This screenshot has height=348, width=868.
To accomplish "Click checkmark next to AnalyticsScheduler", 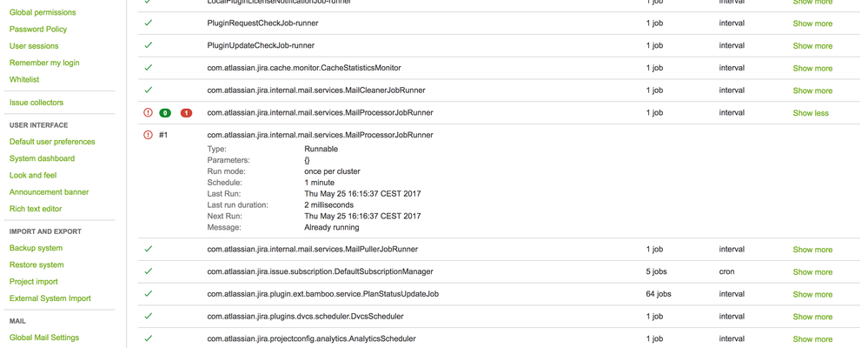I will (148, 338).
